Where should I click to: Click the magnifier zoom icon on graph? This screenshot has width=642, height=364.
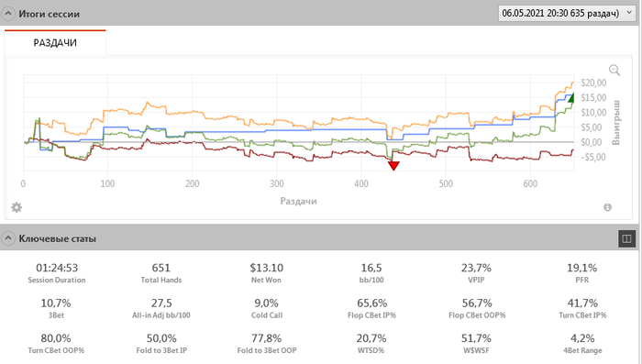(614, 70)
